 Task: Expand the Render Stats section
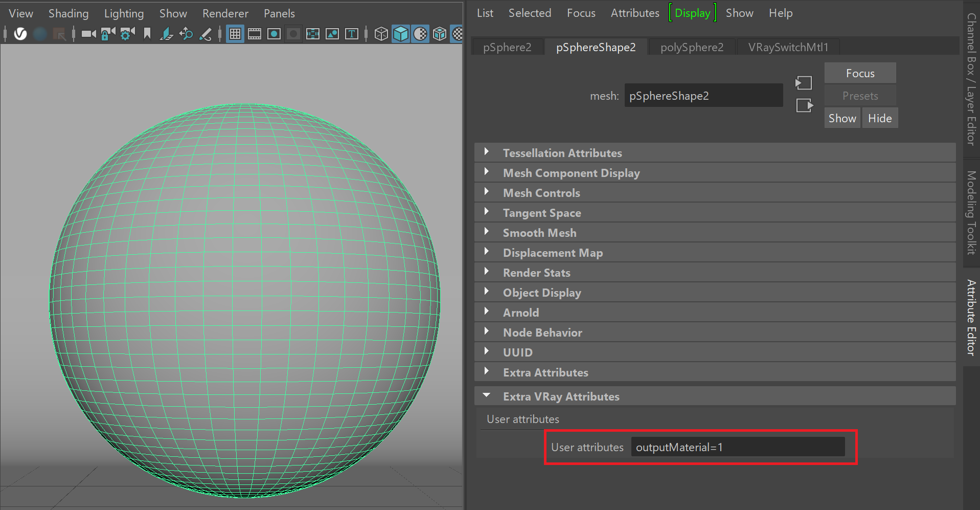point(715,273)
